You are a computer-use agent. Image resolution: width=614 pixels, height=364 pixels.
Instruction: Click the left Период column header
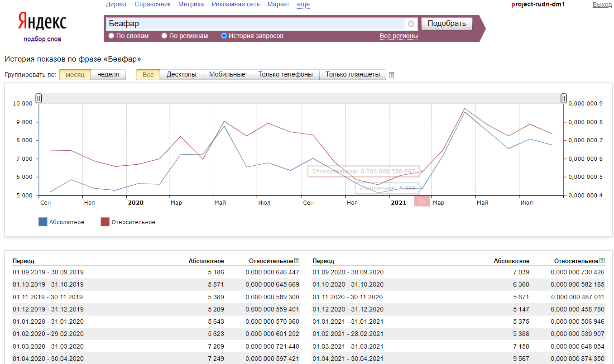[x=24, y=261]
